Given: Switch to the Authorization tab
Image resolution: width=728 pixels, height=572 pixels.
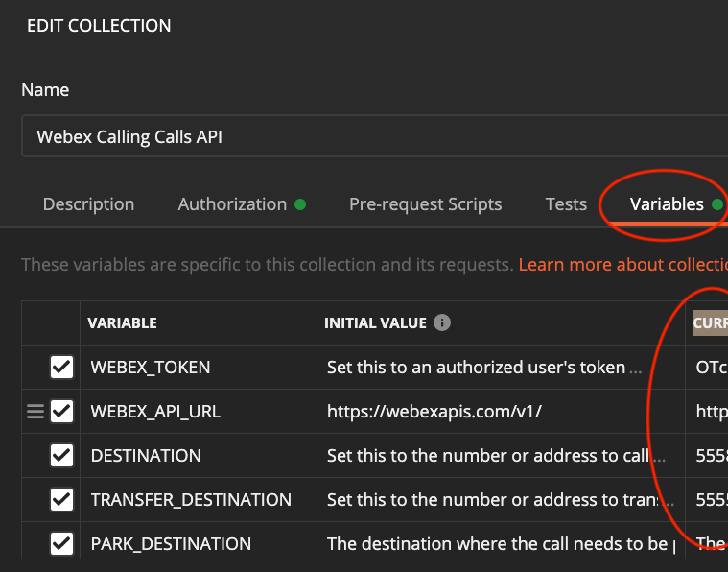Looking at the screenshot, I should coord(242,204).
